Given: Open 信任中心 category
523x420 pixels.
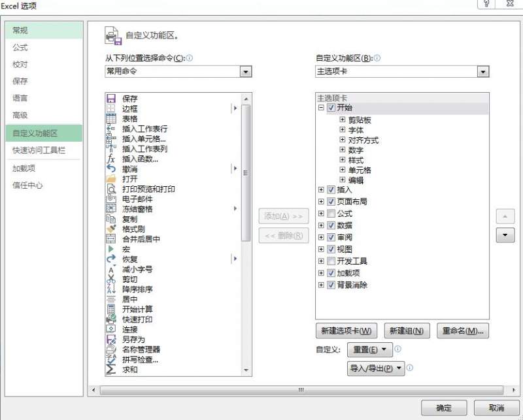Looking at the screenshot, I should tap(44, 186).
